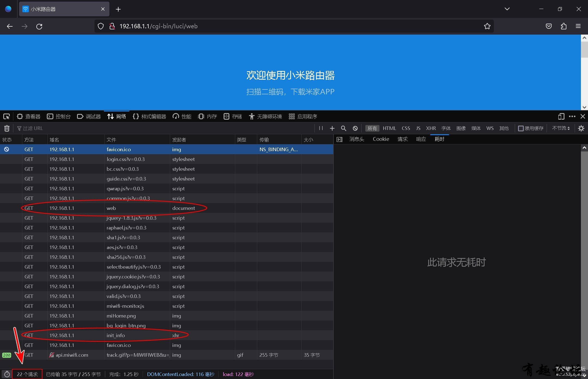
Task: Switch to the 请求 request tab
Action: pyautogui.click(x=402, y=139)
